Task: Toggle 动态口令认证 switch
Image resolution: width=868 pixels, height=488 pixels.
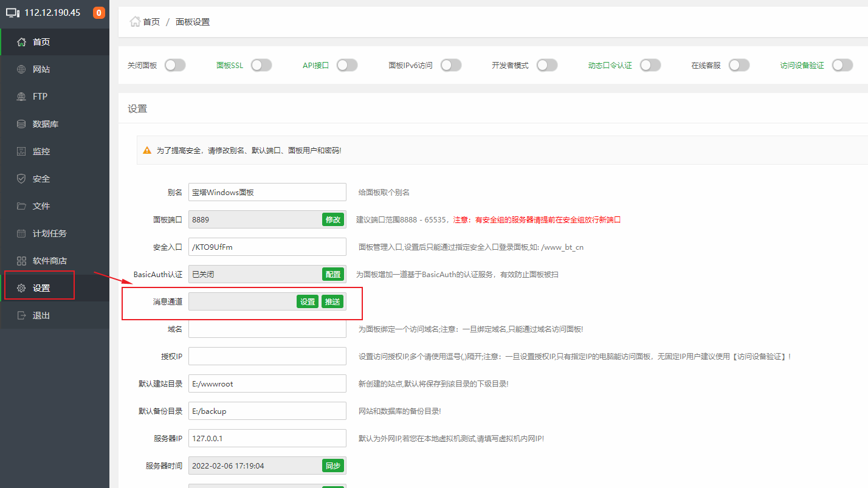Action: pyautogui.click(x=650, y=65)
